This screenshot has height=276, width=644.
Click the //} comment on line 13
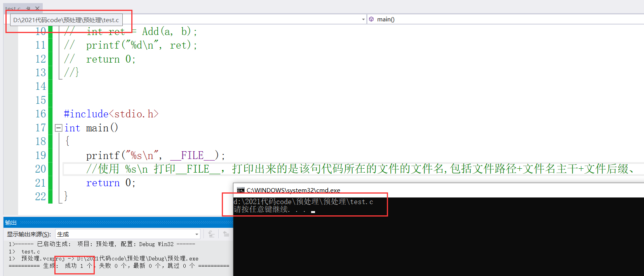[71, 72]
